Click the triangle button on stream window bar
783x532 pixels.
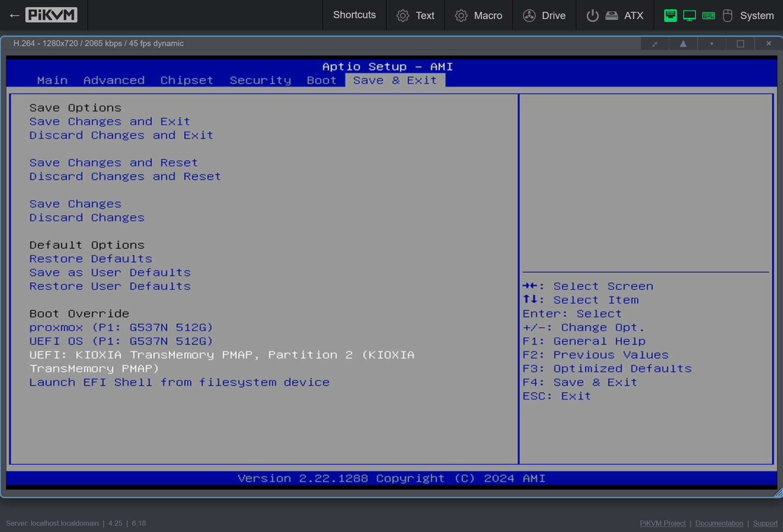683,44
